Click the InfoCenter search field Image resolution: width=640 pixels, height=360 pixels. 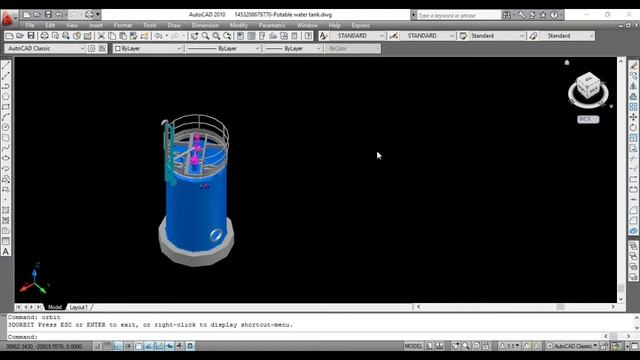[x=459, y=15]
